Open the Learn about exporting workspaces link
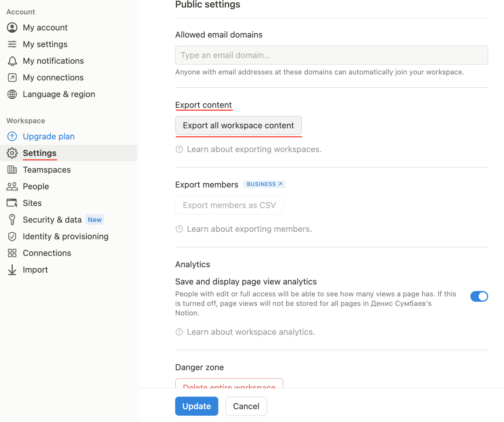The width and height of the screenshot is (504, 422). 254,149
